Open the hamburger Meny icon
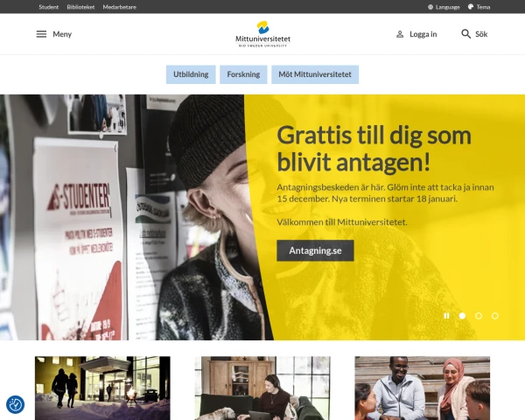 point(41,34)
